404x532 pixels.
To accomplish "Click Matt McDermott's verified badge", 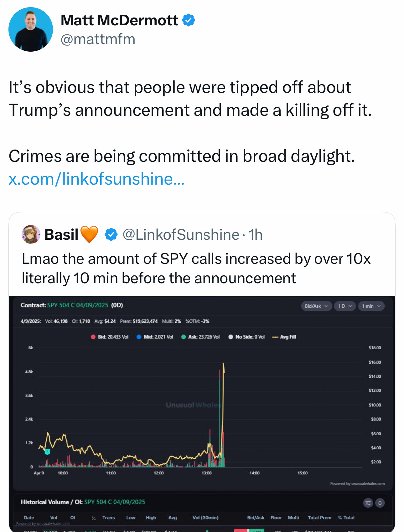I will coord(189,20).
